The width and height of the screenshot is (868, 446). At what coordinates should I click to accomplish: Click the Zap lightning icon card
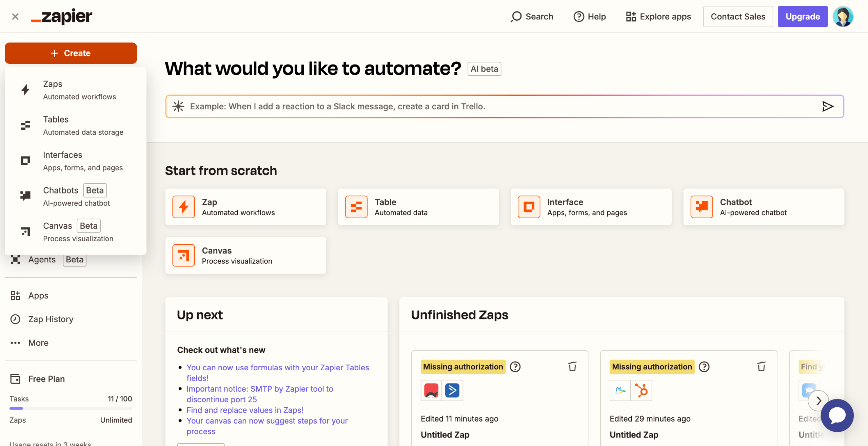pyautogui.click(x=183, y=207)
